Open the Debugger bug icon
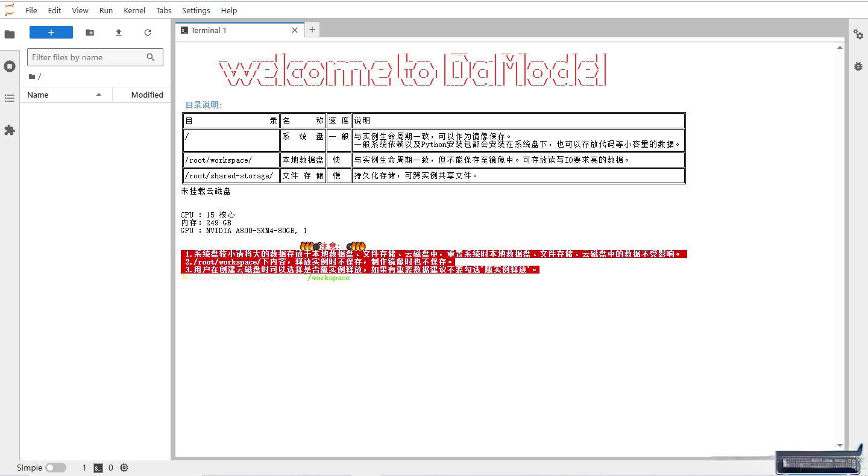The image size is (868, 476). [858, 66]
